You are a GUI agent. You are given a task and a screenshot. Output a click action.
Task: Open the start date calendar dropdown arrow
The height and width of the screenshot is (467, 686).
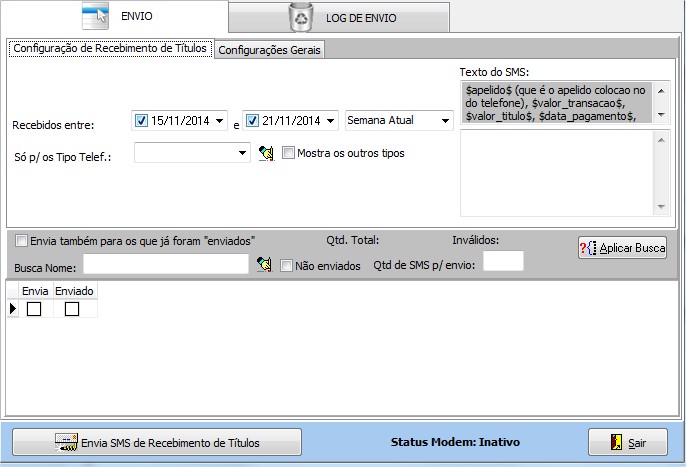point(220,120)
